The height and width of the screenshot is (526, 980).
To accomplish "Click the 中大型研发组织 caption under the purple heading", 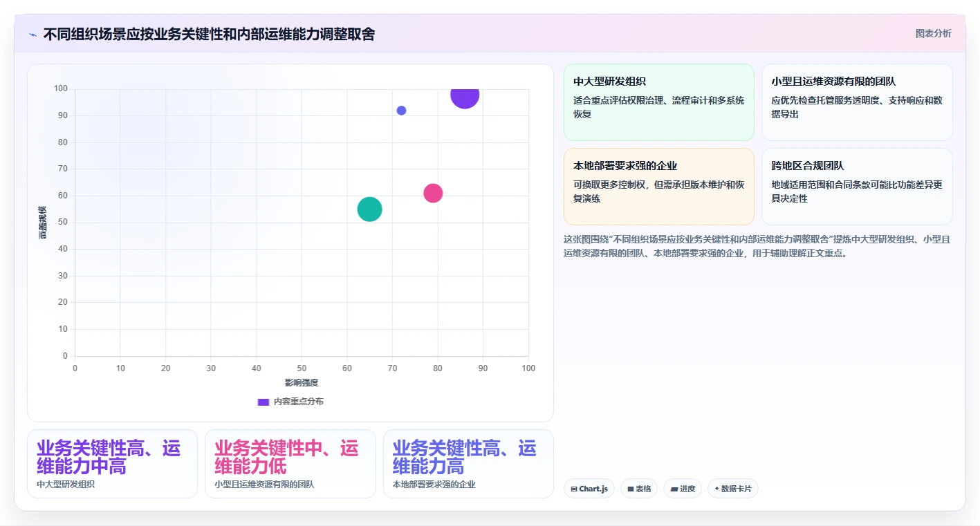I will [66, 485].
